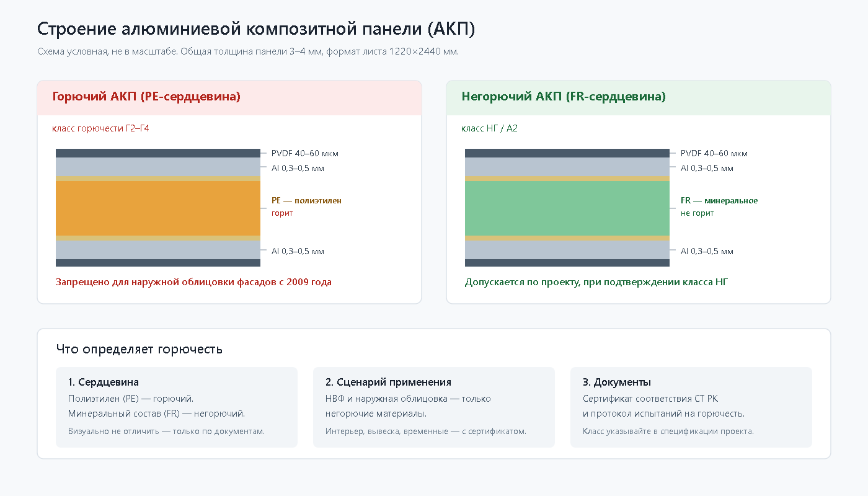
Task: Click "PVDF 40–60 мкм" in the Горючий АКП diagram
Action: [x=305, y=153]
